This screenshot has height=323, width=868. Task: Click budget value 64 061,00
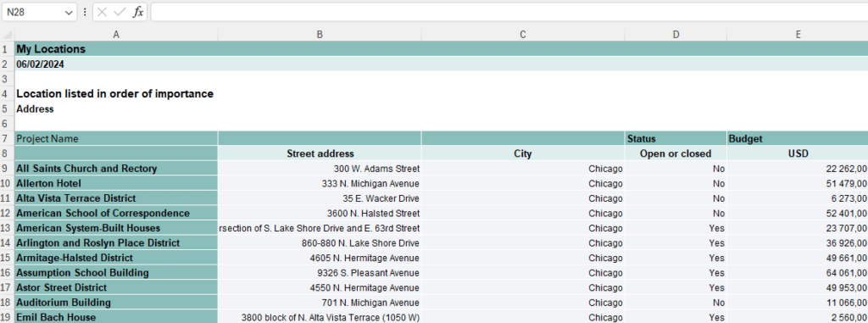coord(798,273)
